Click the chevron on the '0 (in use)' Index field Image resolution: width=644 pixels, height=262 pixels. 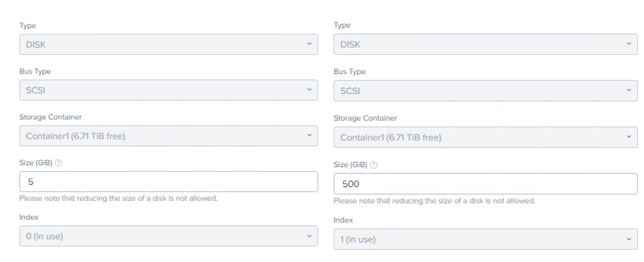click(x=309, y=236)
